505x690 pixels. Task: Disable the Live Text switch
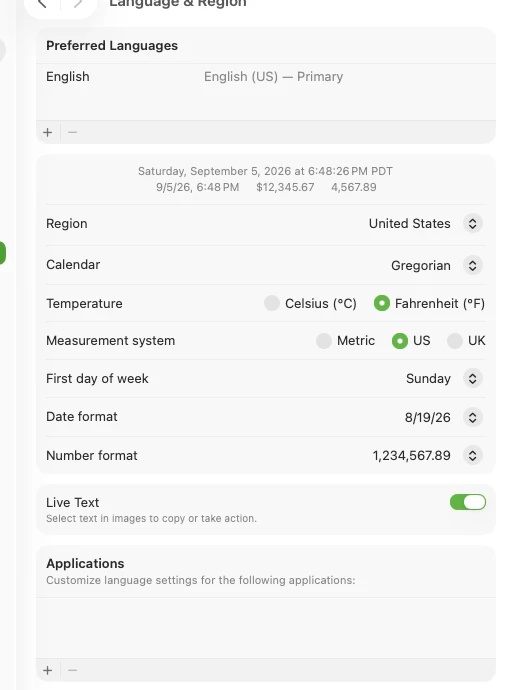pos(468,502)
